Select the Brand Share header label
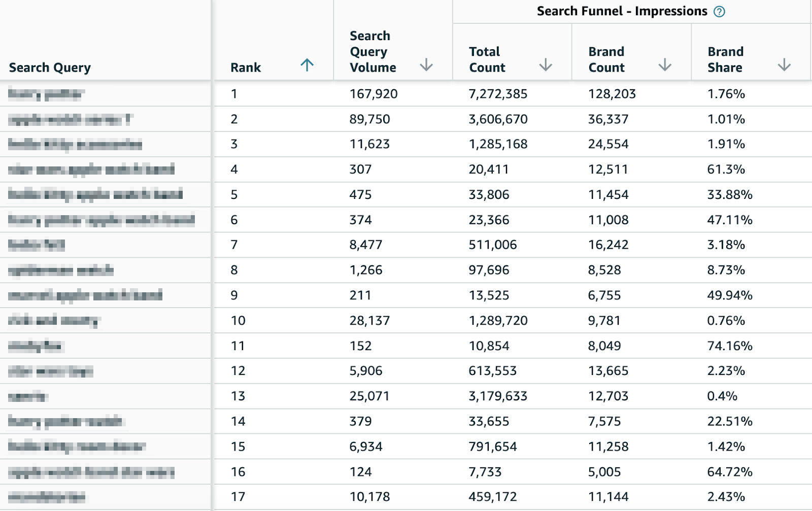This screenshot has width=812, height=511. coord(726,59)
